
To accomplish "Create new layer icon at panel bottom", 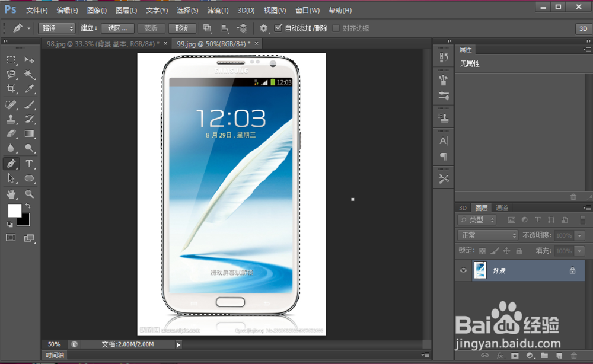I will click(x=559, y=356).
